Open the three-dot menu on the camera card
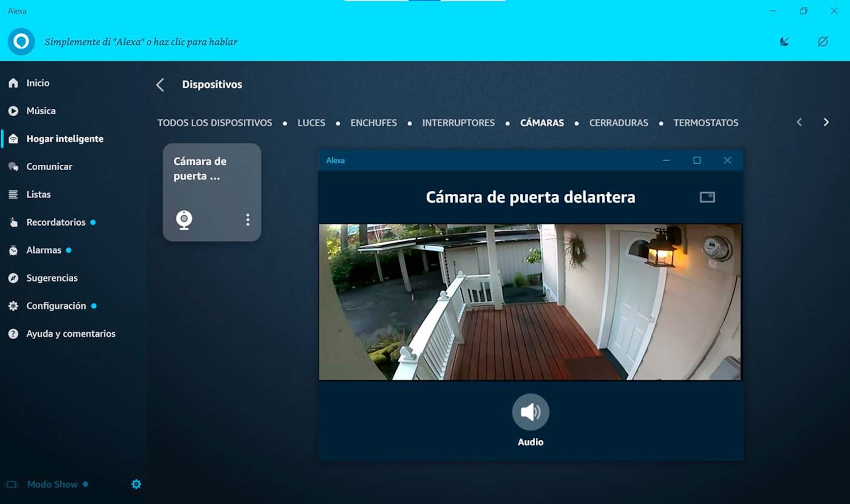Image resolution: width=850 pixels, height=504 pixels. pyautogui.click(x=248, y=220)
